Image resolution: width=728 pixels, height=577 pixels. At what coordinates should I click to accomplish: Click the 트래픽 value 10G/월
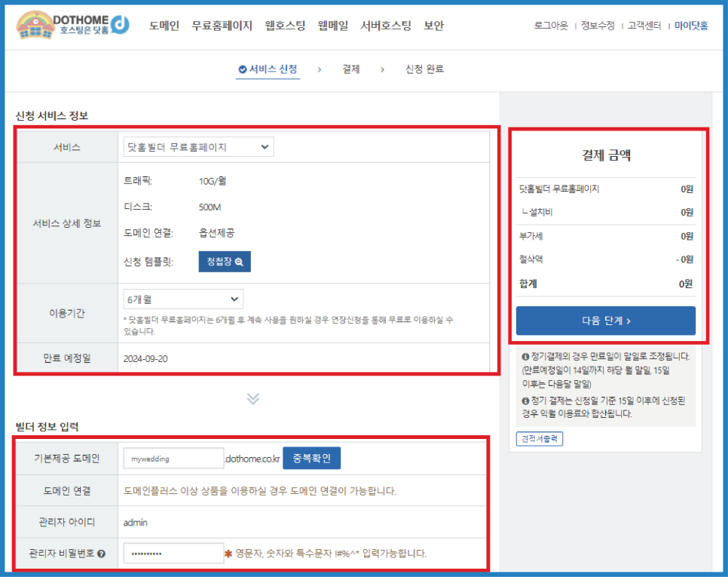[213, 181]
